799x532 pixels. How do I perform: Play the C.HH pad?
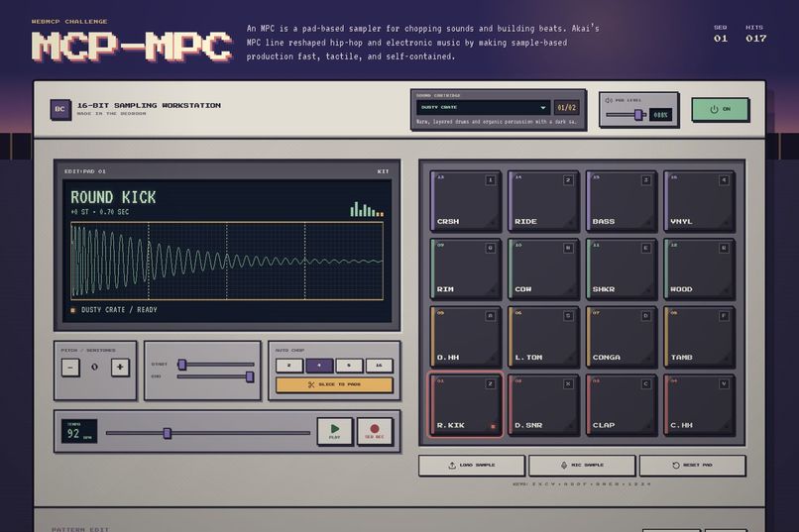[x=699, y=405]
